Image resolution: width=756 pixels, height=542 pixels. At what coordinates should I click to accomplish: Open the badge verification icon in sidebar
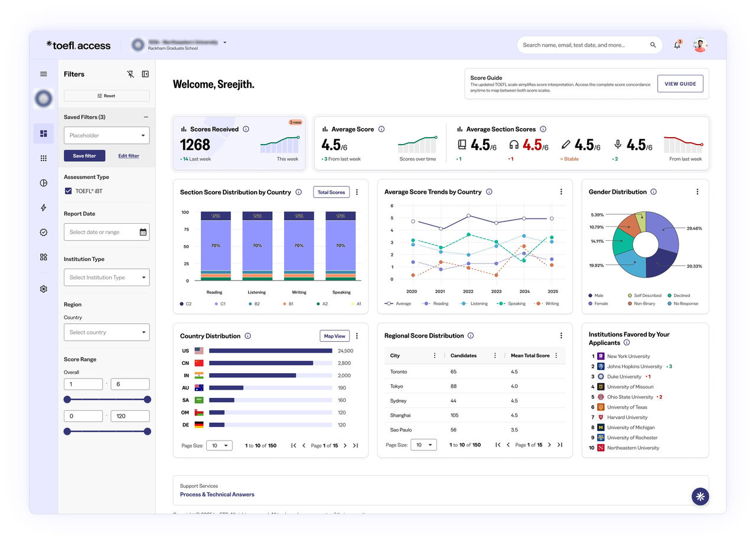(43, 232)
